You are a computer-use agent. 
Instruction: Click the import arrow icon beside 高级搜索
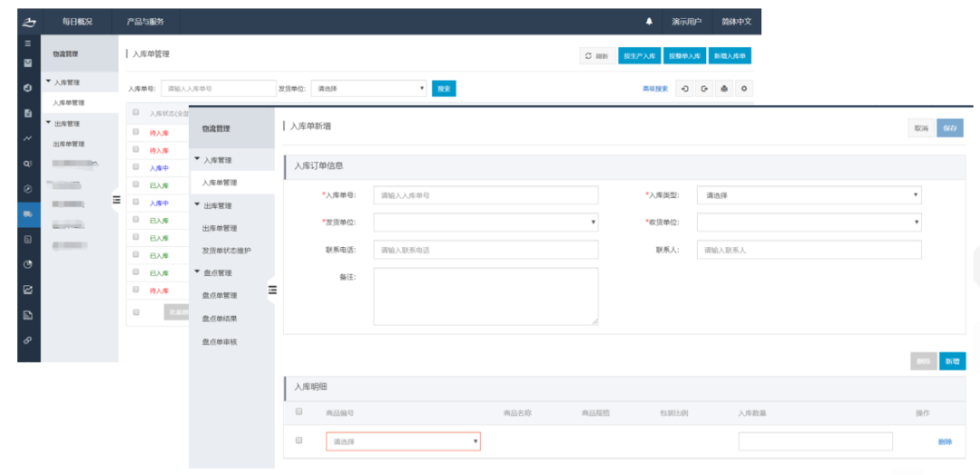tap(685, 89)
